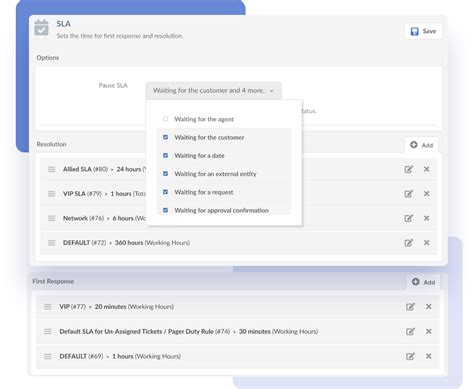Uncheck Waiting for a request

click(165, 192)
